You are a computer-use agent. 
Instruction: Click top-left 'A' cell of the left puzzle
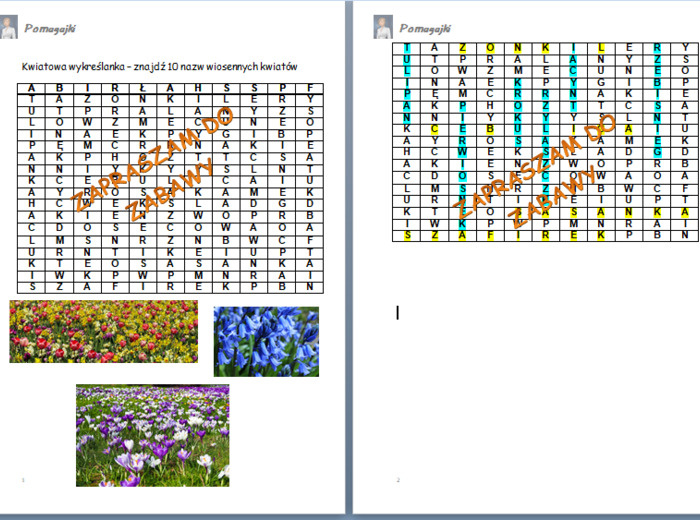[x=31, y=88]
